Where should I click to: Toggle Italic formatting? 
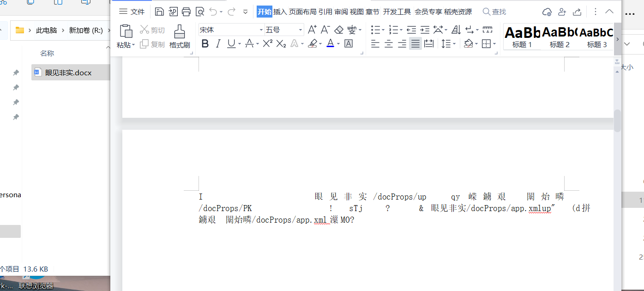click(x=218, y=43)
